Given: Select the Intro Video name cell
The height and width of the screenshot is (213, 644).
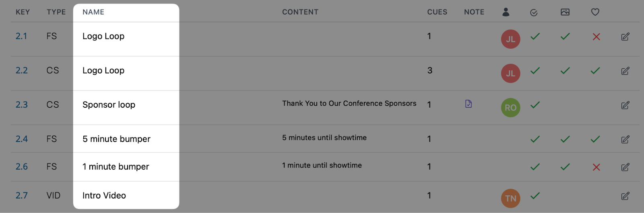Looking at the screenshot, I should tap(126, 195).
